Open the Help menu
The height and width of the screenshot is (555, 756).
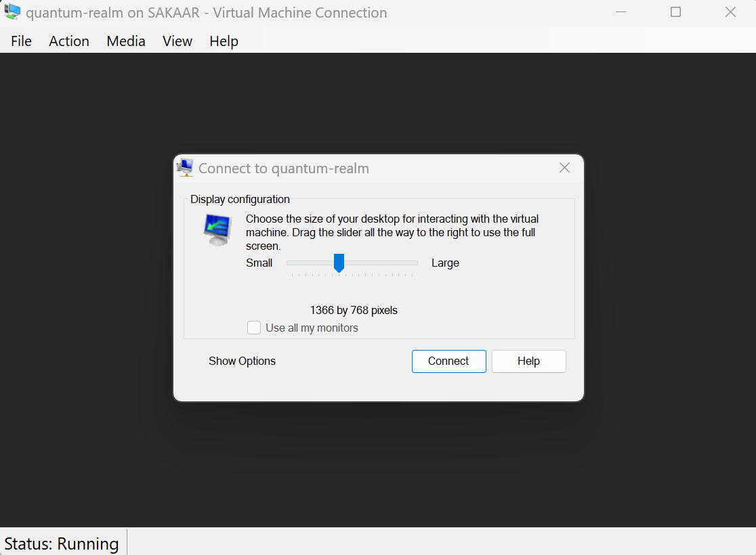224,41
